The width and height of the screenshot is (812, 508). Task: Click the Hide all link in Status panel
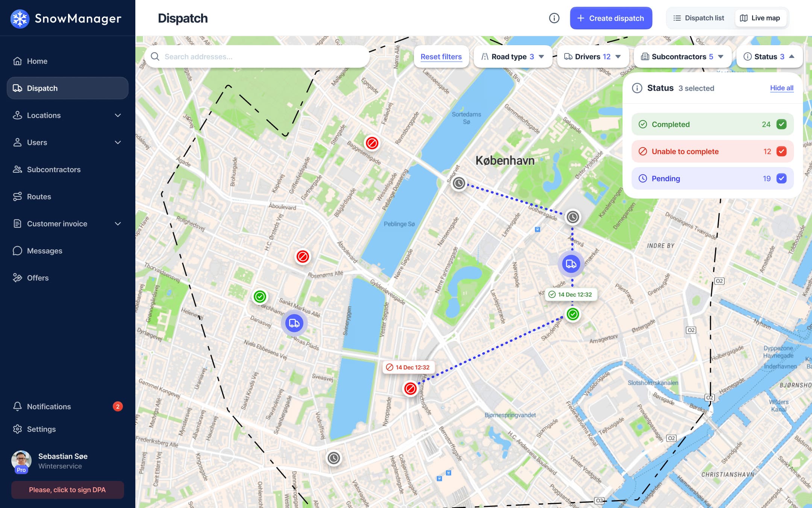pyautogui.click(x=782, y=88)
